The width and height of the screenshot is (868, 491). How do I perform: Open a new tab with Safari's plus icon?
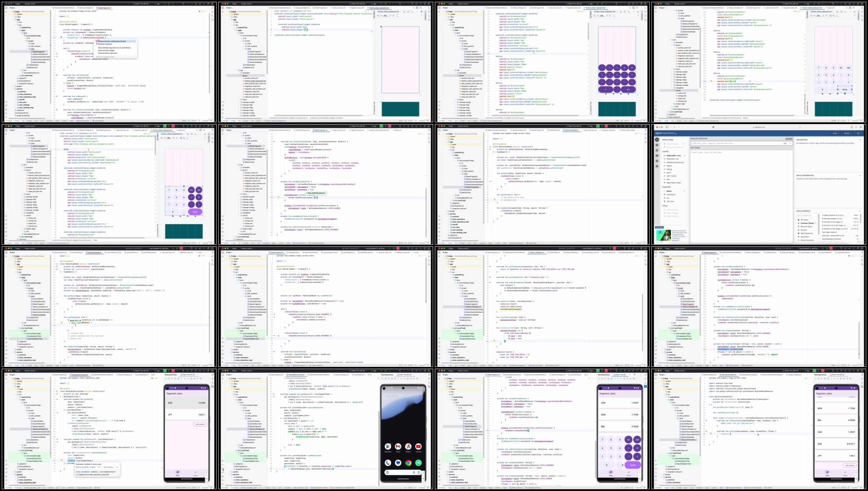856,127
